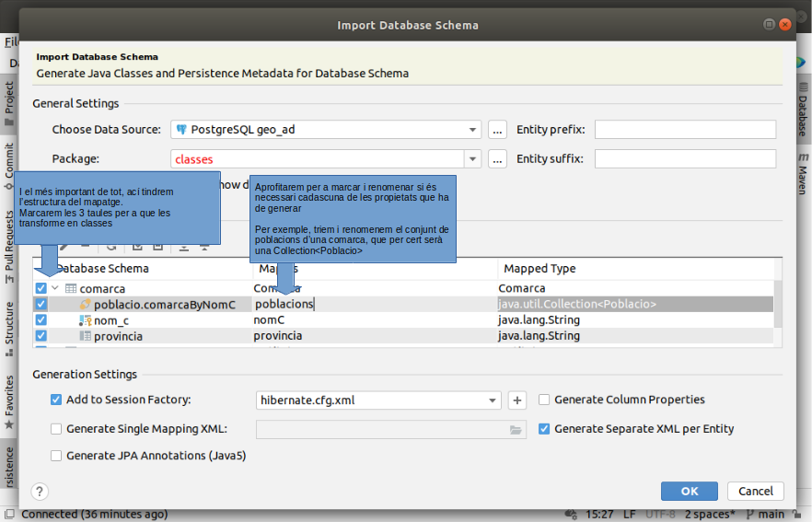
Task: Uncheck the provincia column checkbox
Action: click(41, 335)
